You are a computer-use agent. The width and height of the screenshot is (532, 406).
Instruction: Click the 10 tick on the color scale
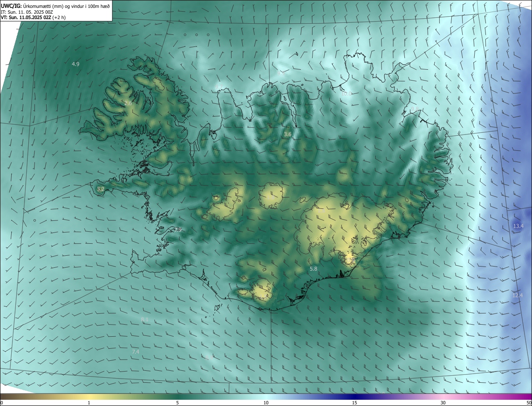click(266, 403)
